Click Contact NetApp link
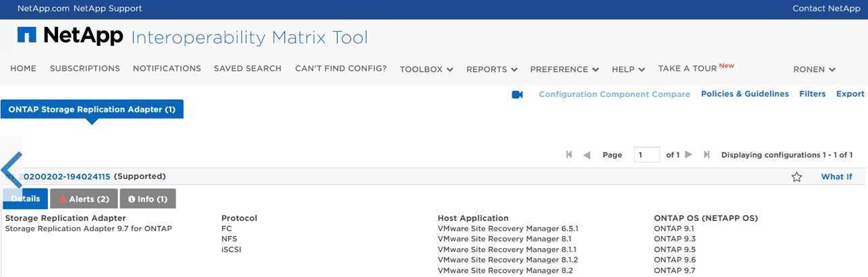The width and height of the screenshot is (868, 277). (x=826, y=9)
